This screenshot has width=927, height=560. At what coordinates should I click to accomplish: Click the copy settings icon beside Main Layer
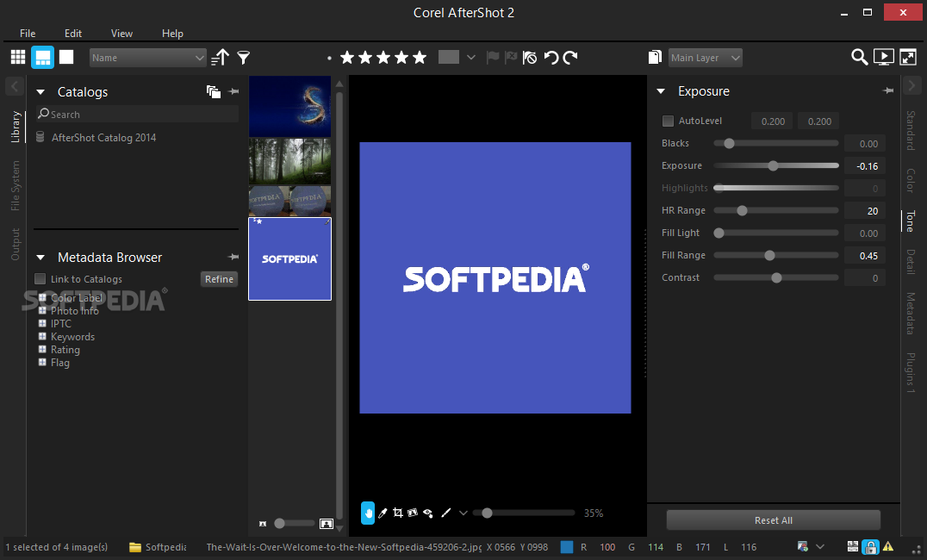tap(655, 58)
